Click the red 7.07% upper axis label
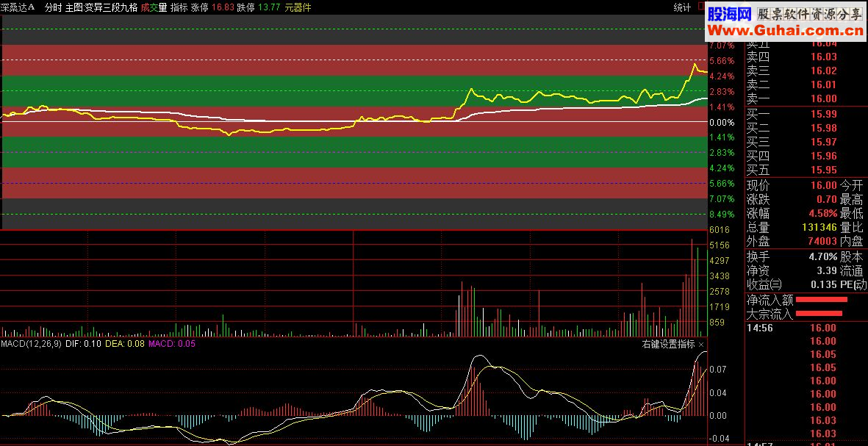This screenshot has width=868, height=446. (x=721, y=46)
